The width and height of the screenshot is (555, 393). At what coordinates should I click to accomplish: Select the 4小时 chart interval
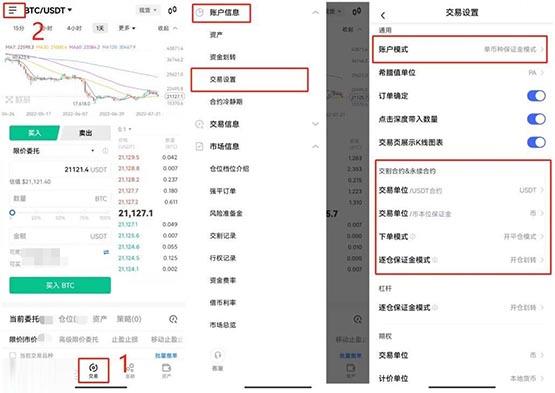coord(74,28)
